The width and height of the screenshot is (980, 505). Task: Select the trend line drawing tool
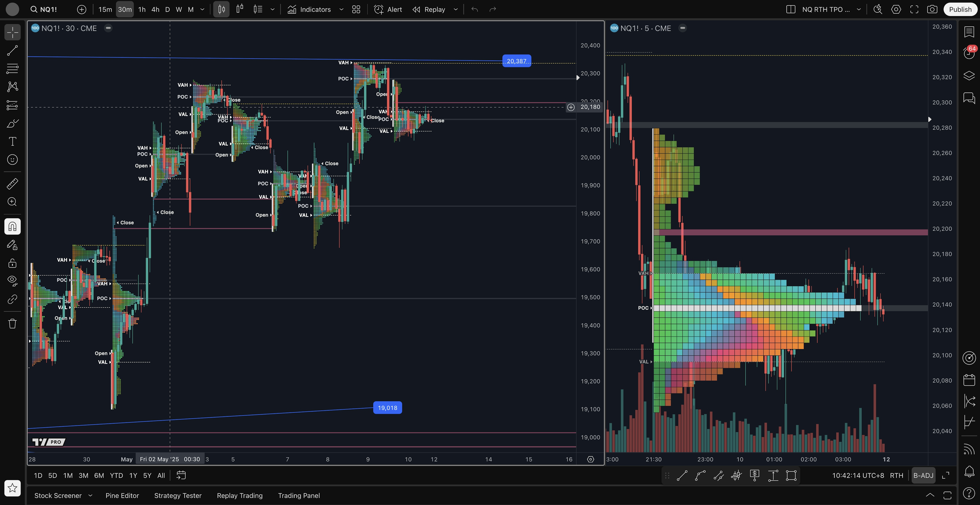click(x=12, y=51)
